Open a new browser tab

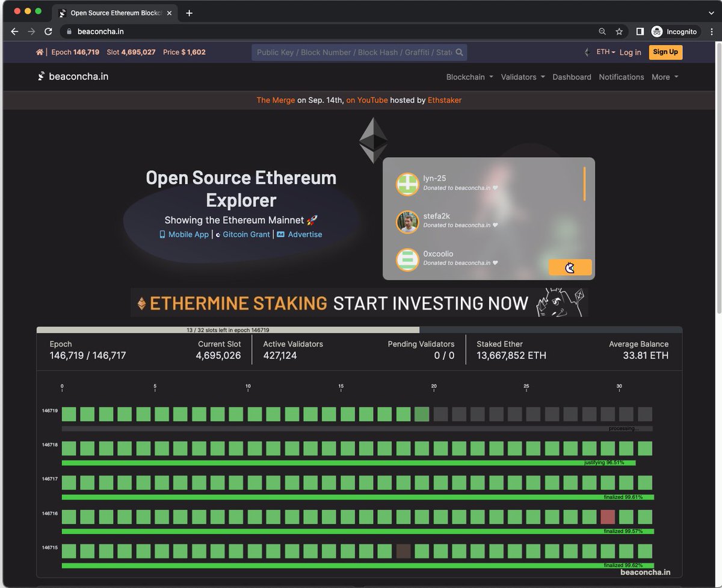tap(190, 13)
